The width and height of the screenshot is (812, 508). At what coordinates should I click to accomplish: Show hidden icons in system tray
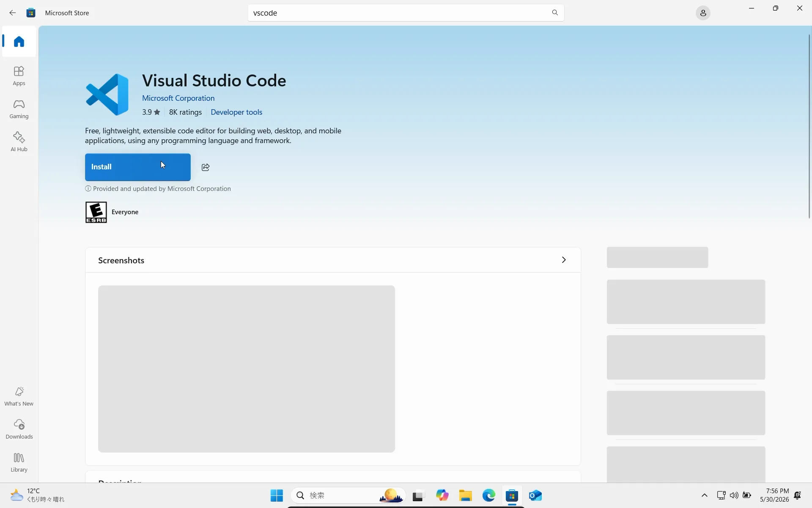point(704,495)
